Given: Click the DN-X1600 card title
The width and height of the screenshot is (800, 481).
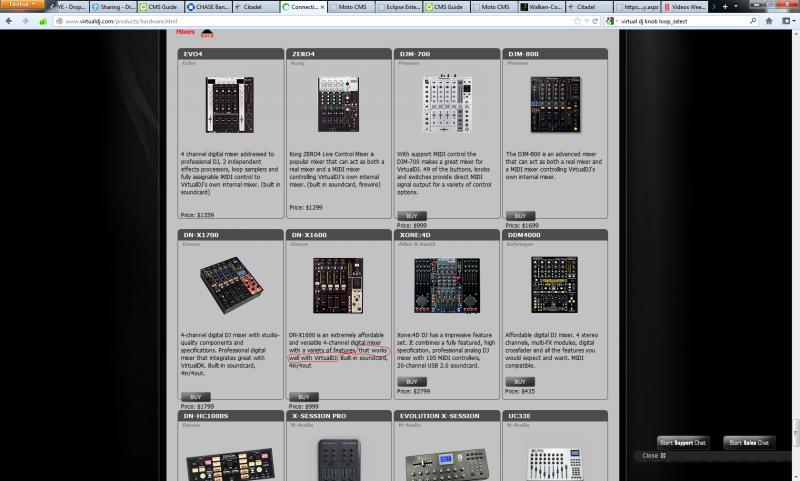Looking at the screenshot, I should 309,235.
